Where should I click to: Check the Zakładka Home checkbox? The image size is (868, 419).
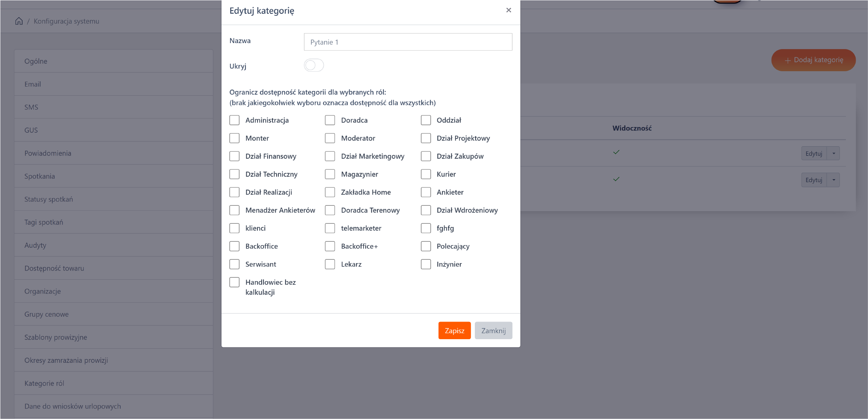(x=330, y=192)
